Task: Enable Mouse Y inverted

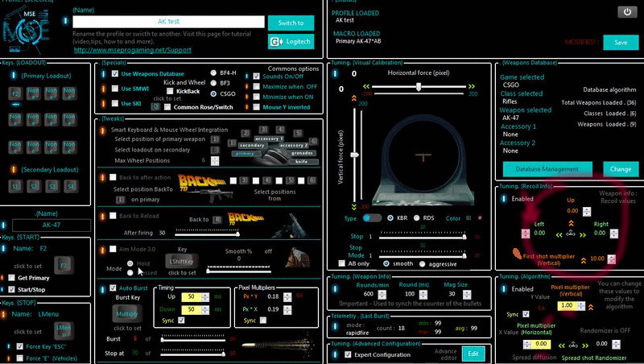Action: point(256,107)
